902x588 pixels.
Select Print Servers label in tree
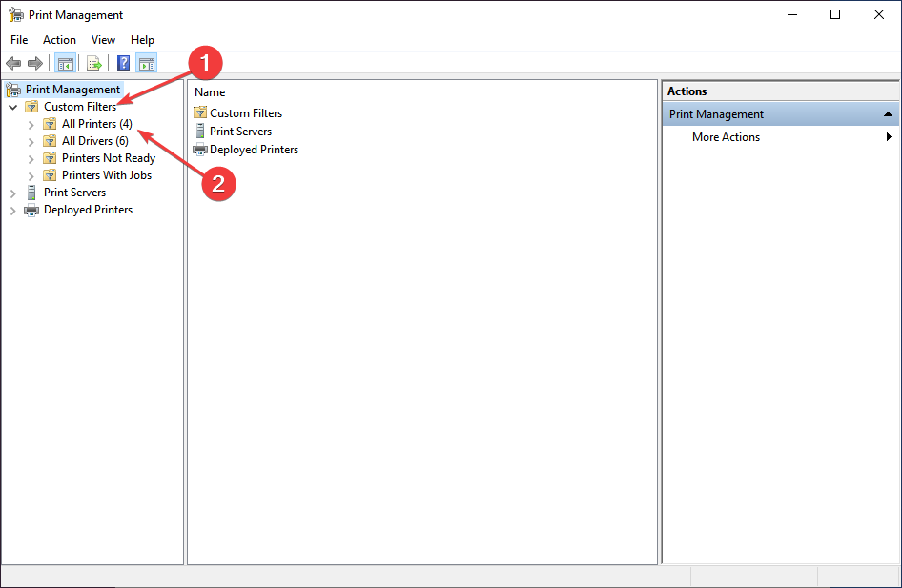[x=74, y=193]
